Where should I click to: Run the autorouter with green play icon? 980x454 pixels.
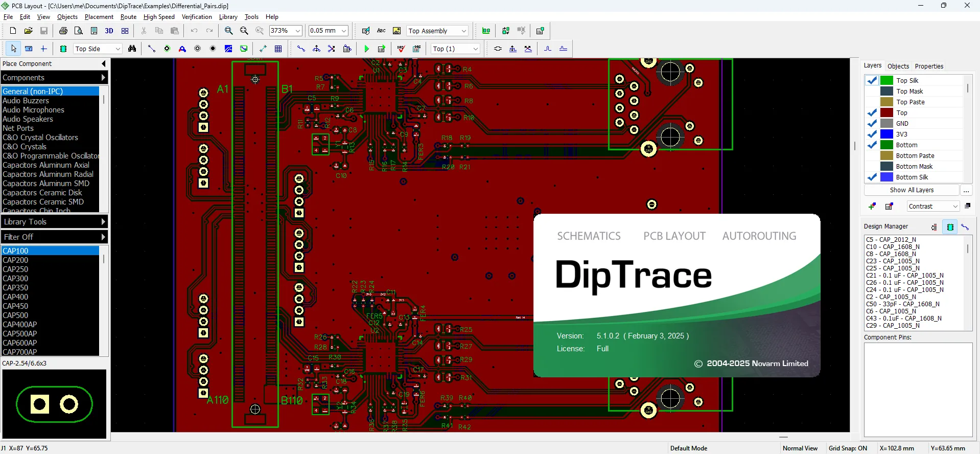click(x=366, y=49)
